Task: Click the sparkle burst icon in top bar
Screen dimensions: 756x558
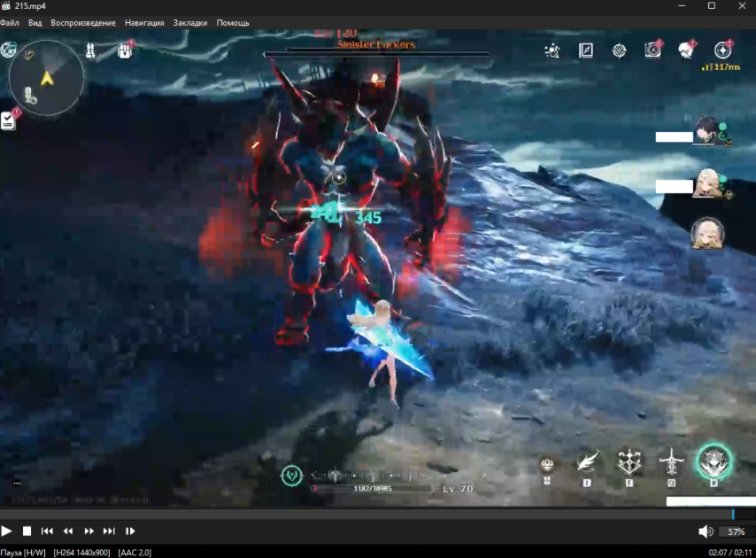Action: (552, 50)
